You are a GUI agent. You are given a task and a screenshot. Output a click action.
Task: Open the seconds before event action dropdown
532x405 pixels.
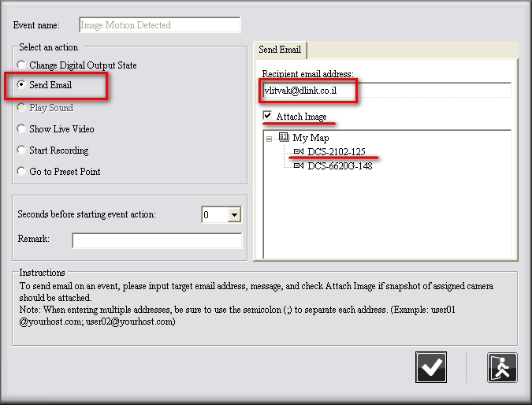233,215
